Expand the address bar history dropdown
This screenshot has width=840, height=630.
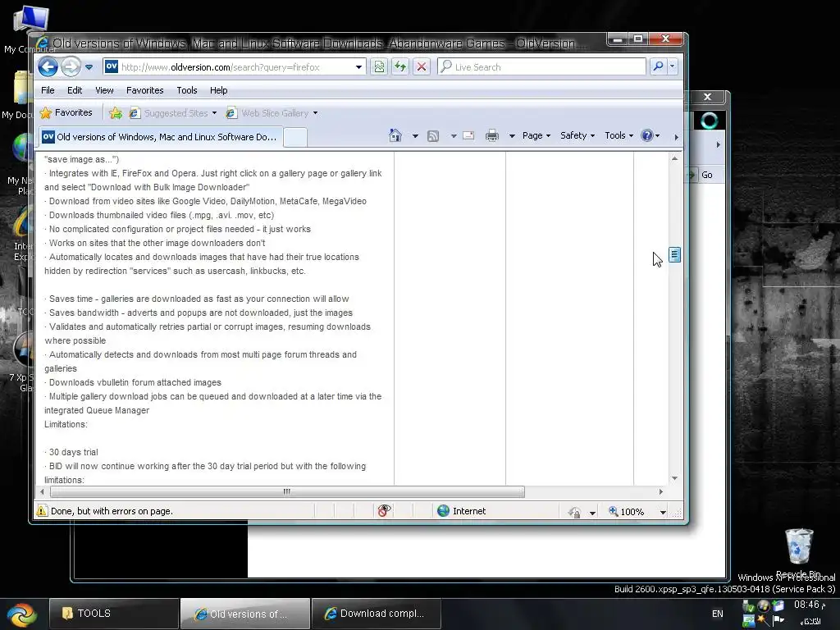[358, 67]
